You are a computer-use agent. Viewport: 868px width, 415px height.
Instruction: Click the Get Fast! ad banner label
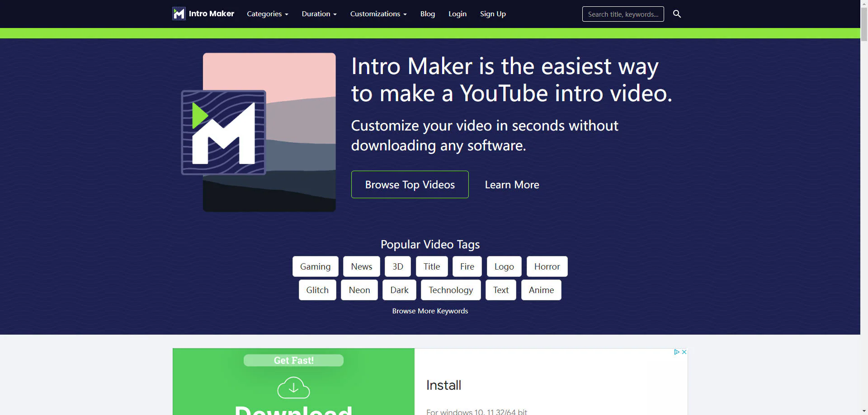[x=294, y=360]
